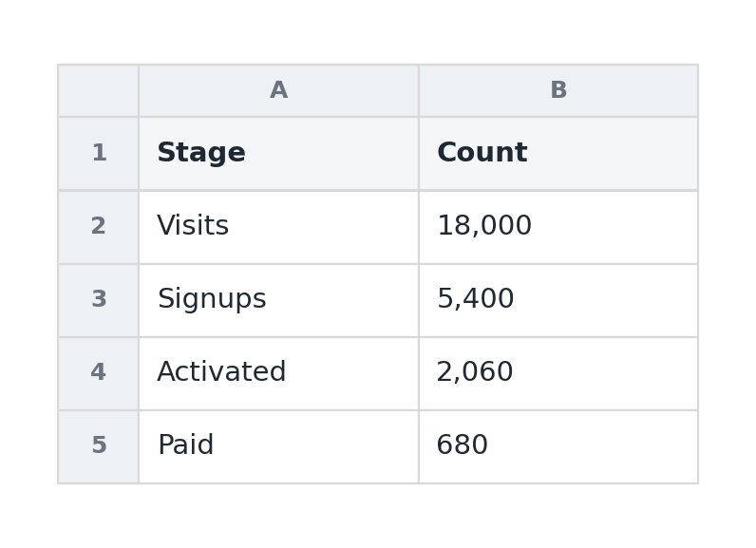756x548 pixels.
Task: Select the Paid cell
Action: point(278,446)
